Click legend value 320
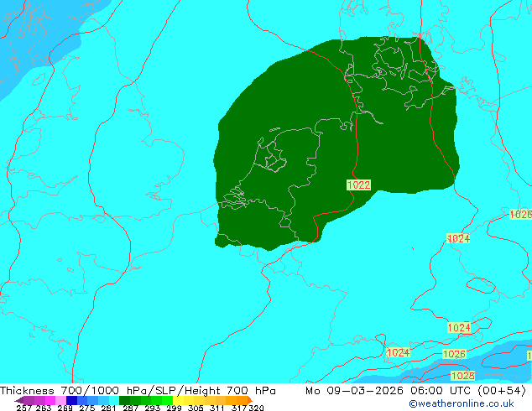This screenshot has height=411, width=532. coord(256,408)
